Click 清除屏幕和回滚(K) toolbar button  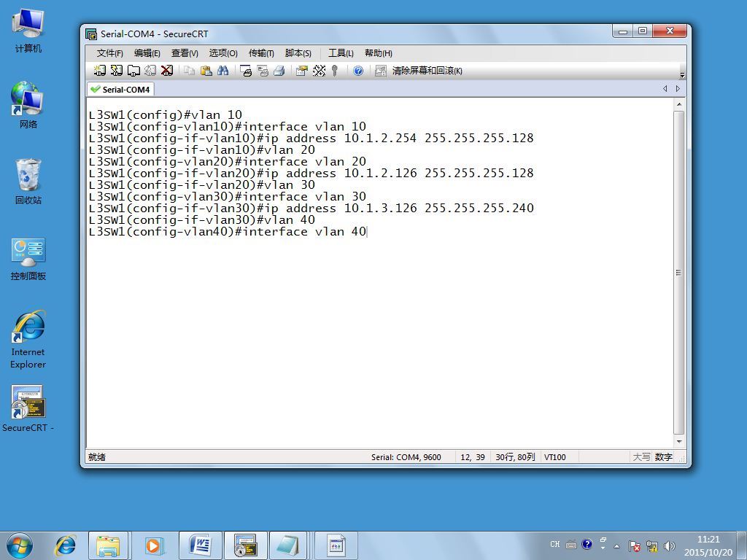tap(427, 71)
